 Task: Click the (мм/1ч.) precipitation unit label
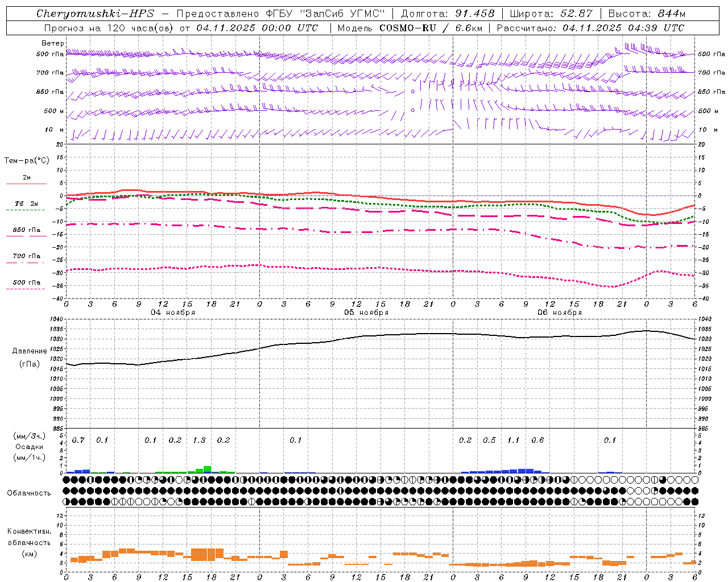(x=28, y=458)
